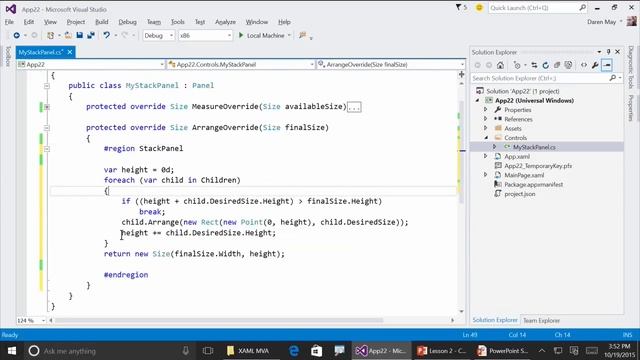Open the Diagnostic Tools side tab
The image size is (640, 360).
pyautogui.click(x=631, y=67)
